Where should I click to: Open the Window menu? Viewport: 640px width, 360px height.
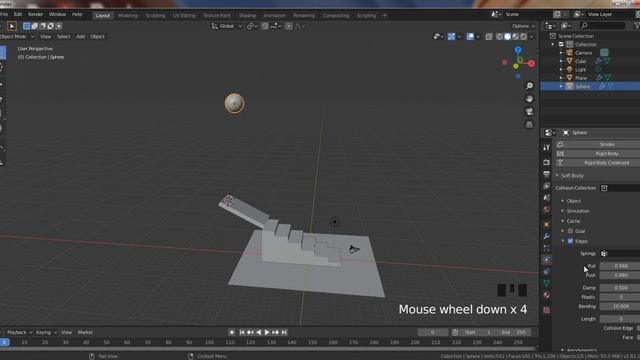[57, 14]
